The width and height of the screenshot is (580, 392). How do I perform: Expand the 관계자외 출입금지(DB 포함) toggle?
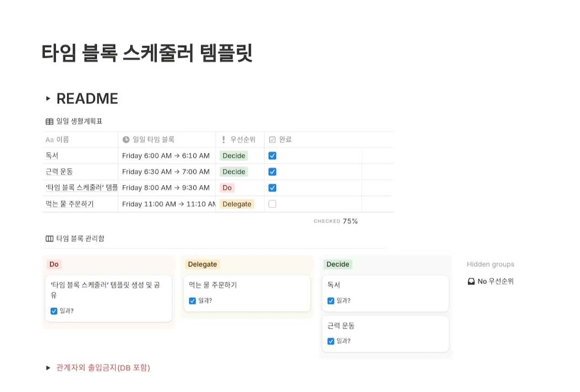pyautogui.click(x=48, y=368)
